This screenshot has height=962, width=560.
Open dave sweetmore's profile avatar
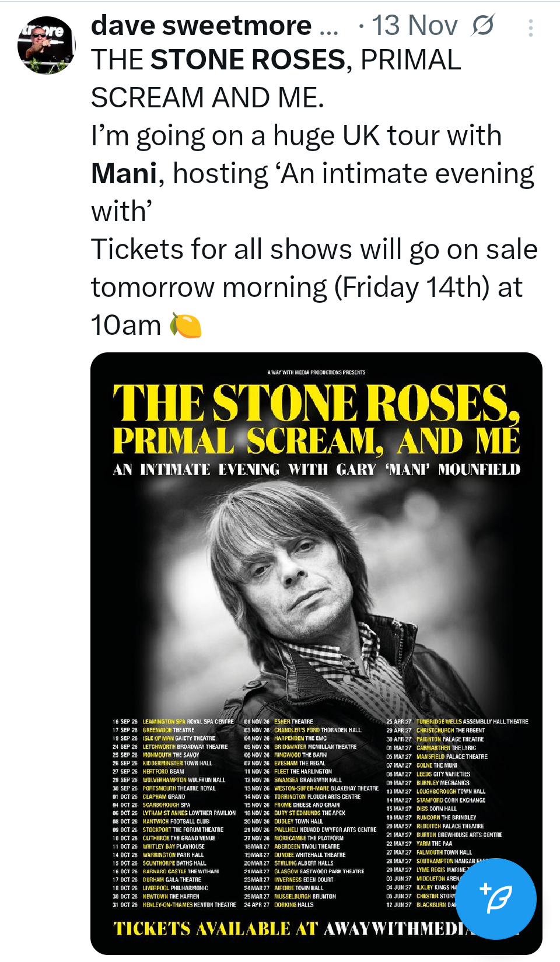(47, 45)
